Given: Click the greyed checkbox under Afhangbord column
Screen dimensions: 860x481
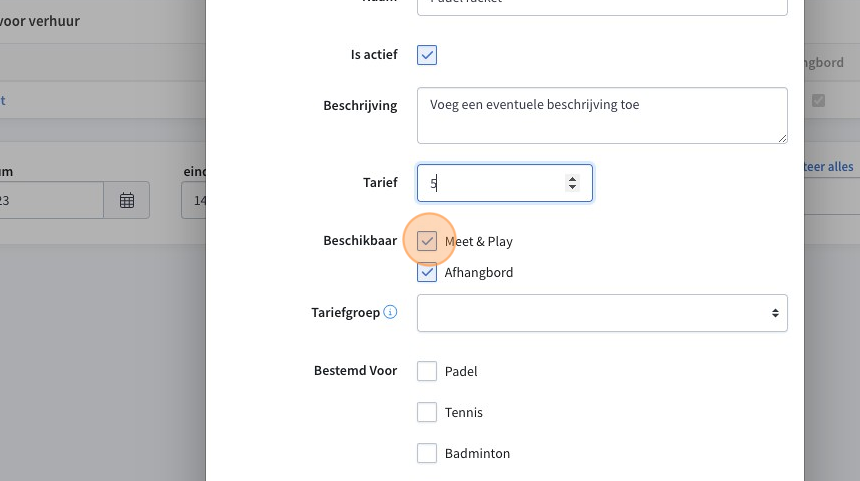Looking at the screenshot, I should tap(818, 100).
